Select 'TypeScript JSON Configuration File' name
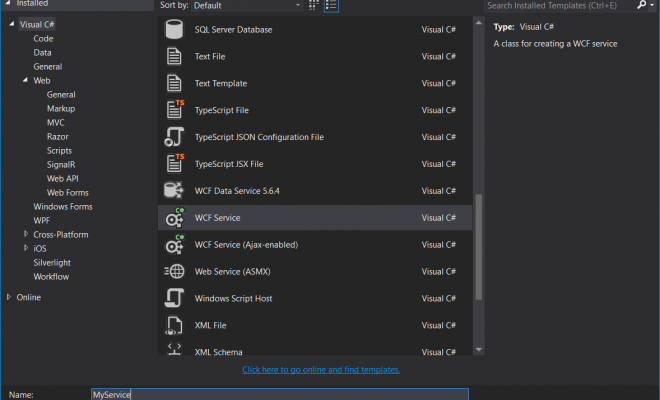The image size is (660, 400). click(259, 137)
